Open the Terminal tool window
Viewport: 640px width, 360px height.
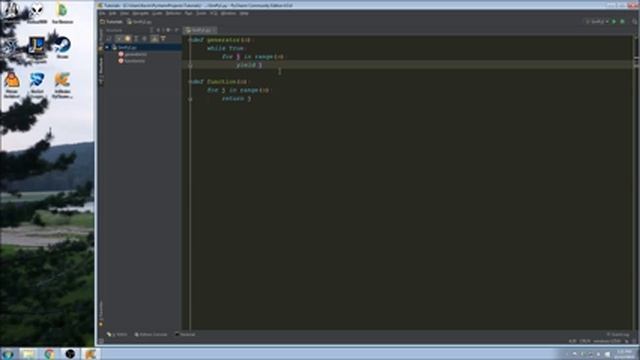186,334
